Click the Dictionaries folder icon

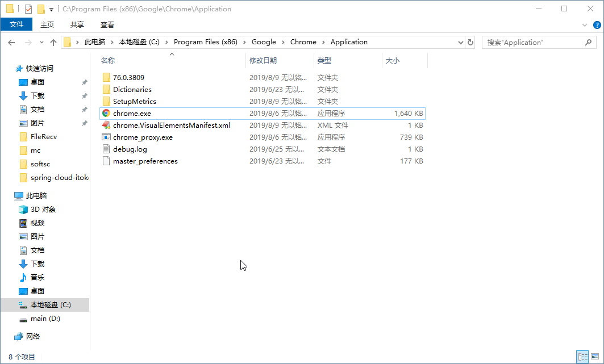point(106,89)
